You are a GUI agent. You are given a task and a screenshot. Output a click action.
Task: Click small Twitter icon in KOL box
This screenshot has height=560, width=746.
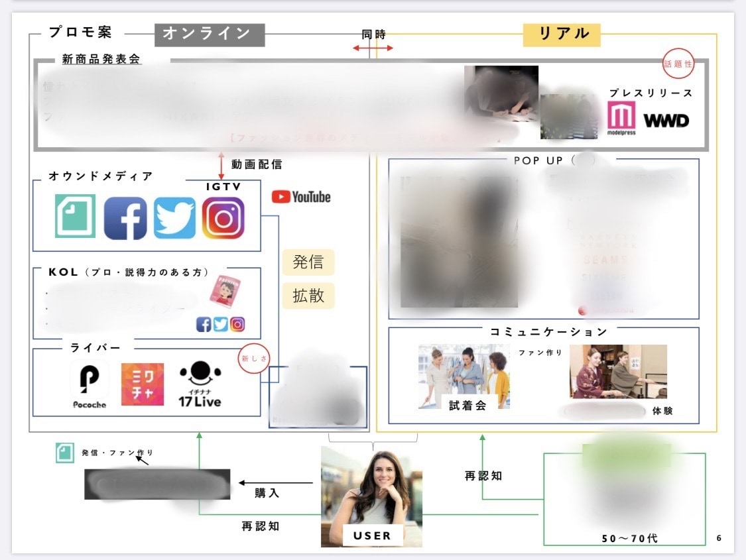tap(220, 324)
